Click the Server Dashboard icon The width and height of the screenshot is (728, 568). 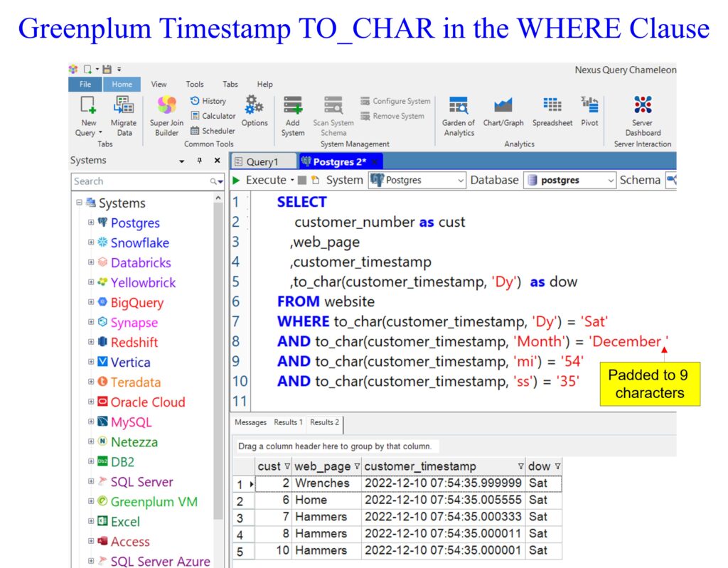click(x=643, y=107)
